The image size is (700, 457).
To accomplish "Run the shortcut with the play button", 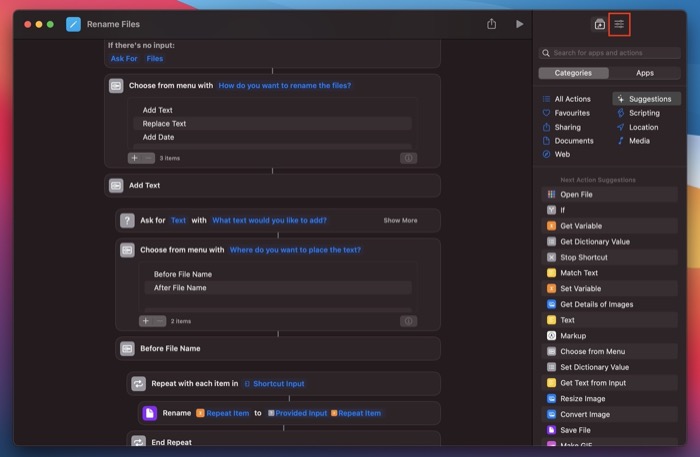I will [519, 24].
